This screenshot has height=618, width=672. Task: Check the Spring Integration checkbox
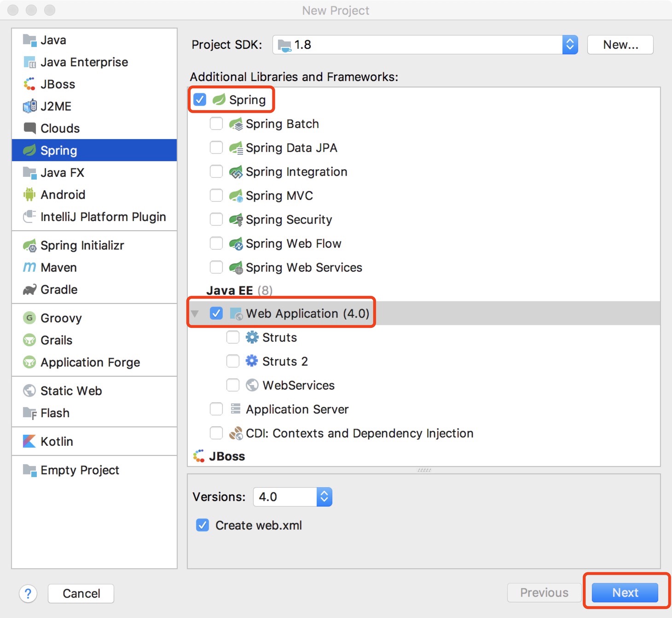216,171
